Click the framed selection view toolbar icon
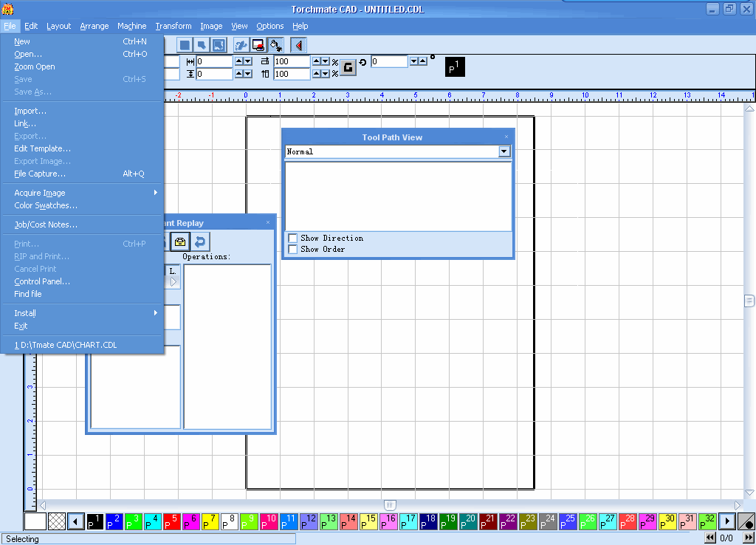Screen dimensions: 756x545 (x=219, y=45)
